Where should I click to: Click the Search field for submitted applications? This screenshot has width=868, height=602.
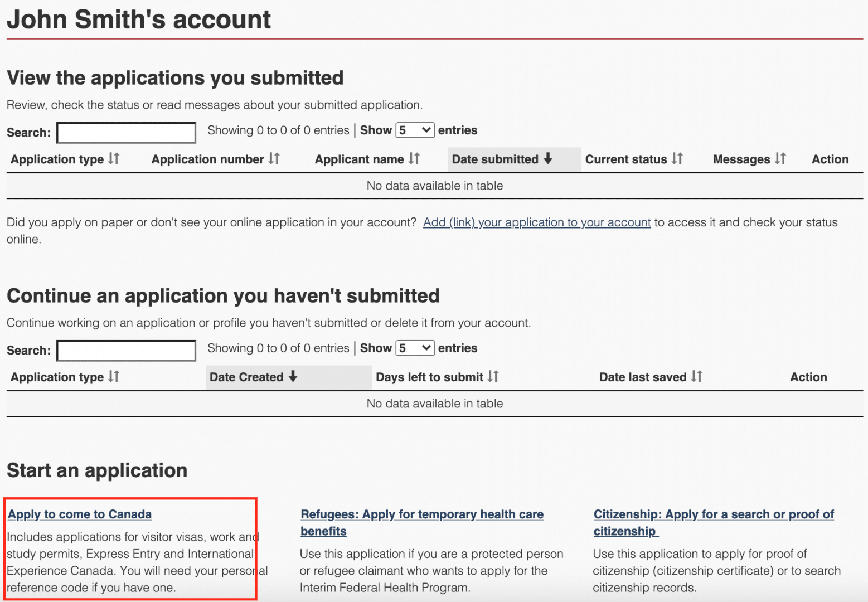(126, 132)
